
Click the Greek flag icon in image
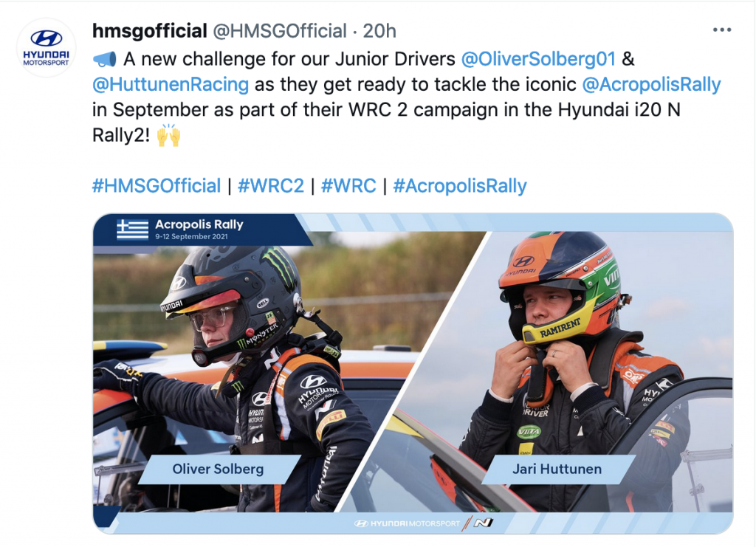(133, 229)
